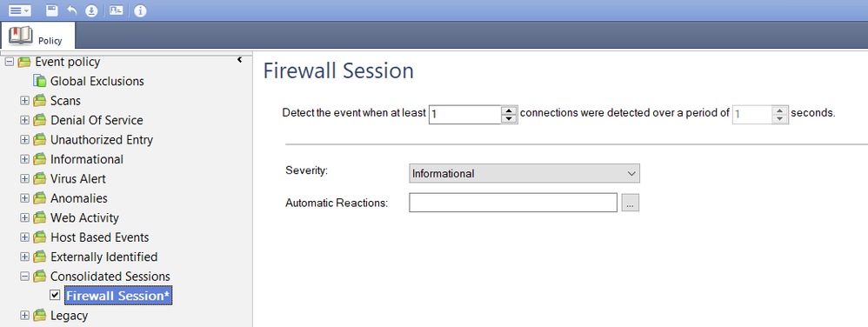This screenshot has width=868, height=327.
Task: Click the Event policy folder icon
Action: point(24,62)
